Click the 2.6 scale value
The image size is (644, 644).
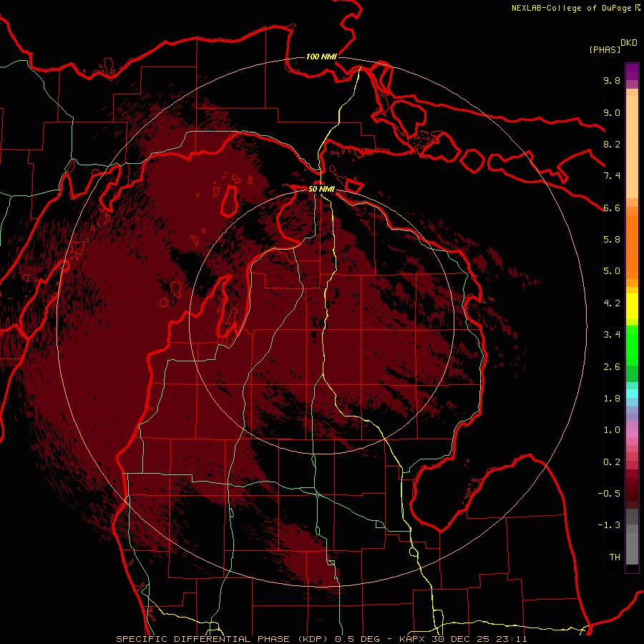pos(612,367)
